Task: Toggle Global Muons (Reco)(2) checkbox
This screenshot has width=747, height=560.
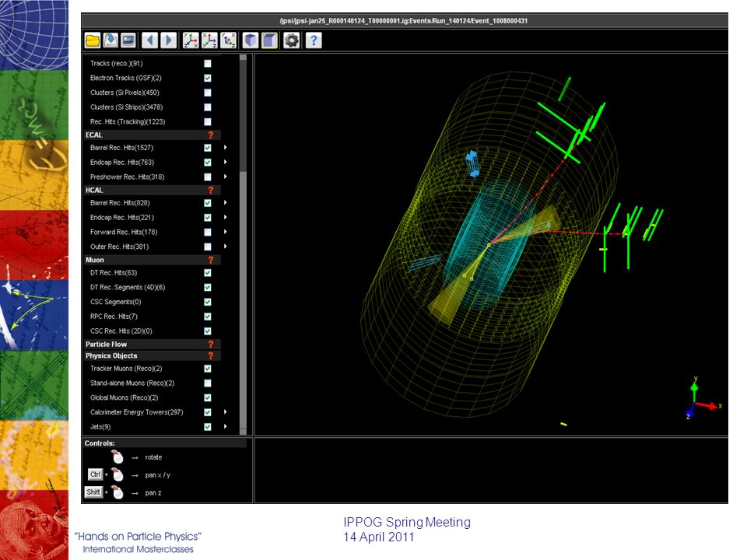Action: pos(208,397)
